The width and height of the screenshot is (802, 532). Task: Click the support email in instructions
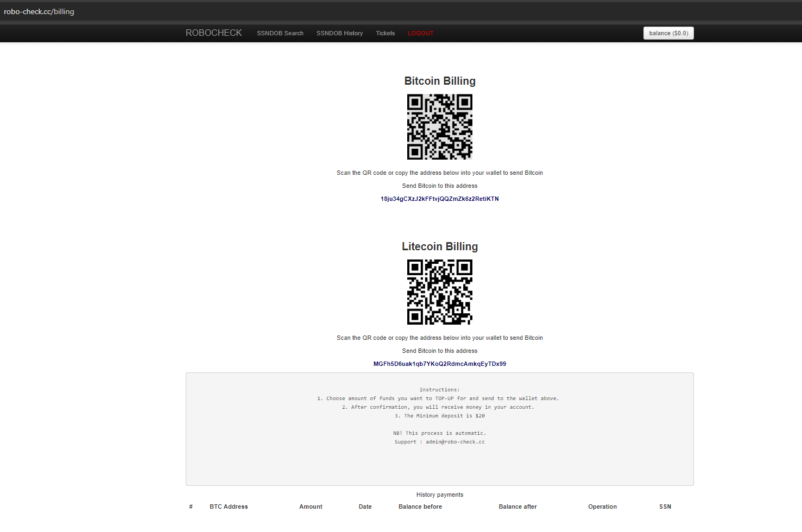(x=455, y=442)
